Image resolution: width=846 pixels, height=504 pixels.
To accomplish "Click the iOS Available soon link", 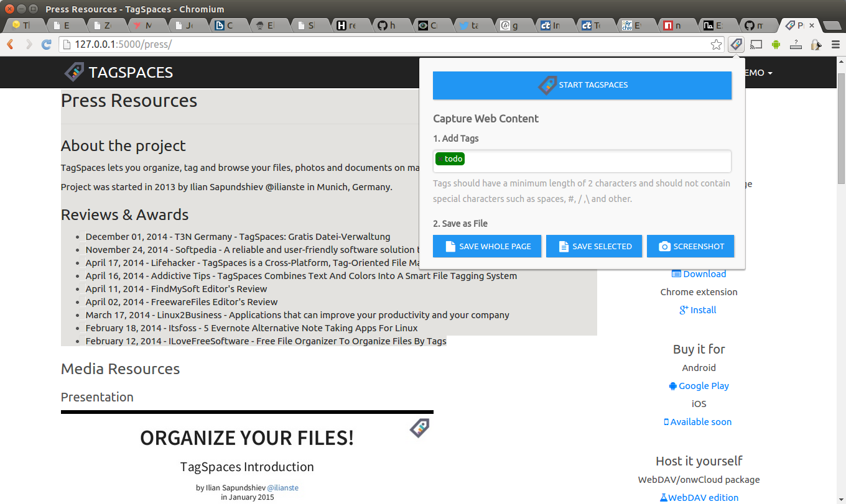I will (x=698, y=422).
